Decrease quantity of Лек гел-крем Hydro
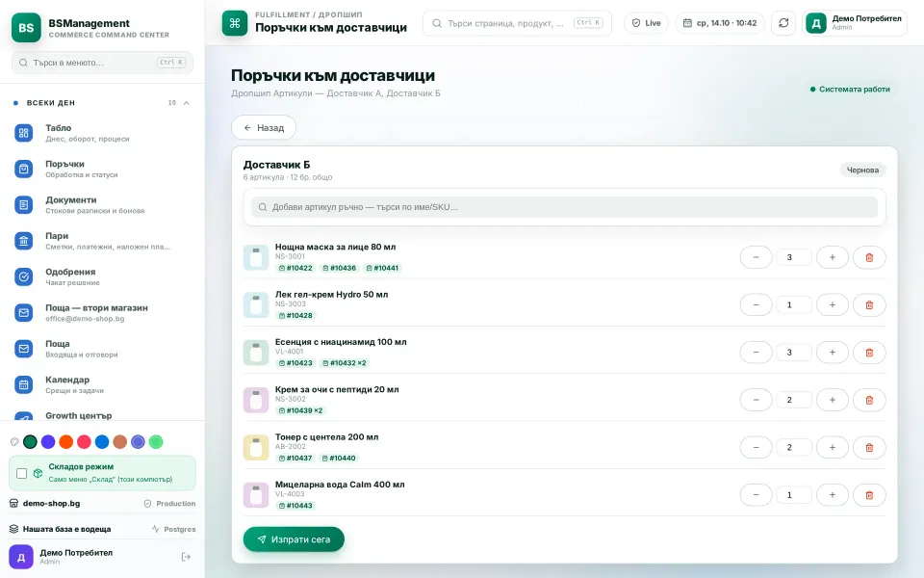 (x=757, y=305)
